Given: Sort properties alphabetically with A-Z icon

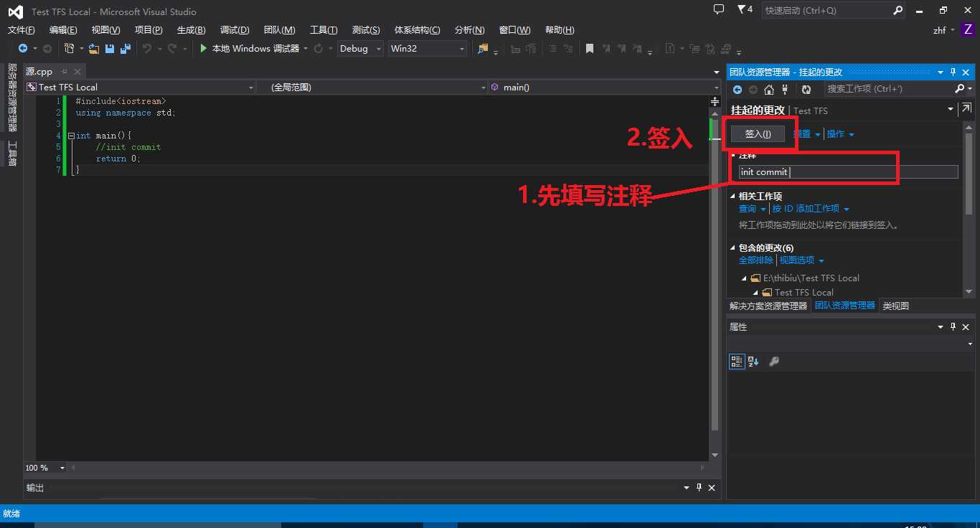Looking at the screenshot, I should coord(753,362).
